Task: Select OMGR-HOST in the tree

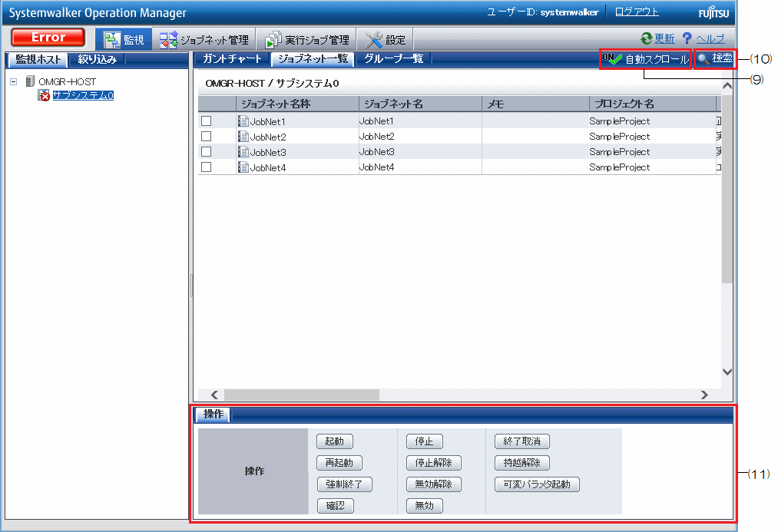Action: 67,82
